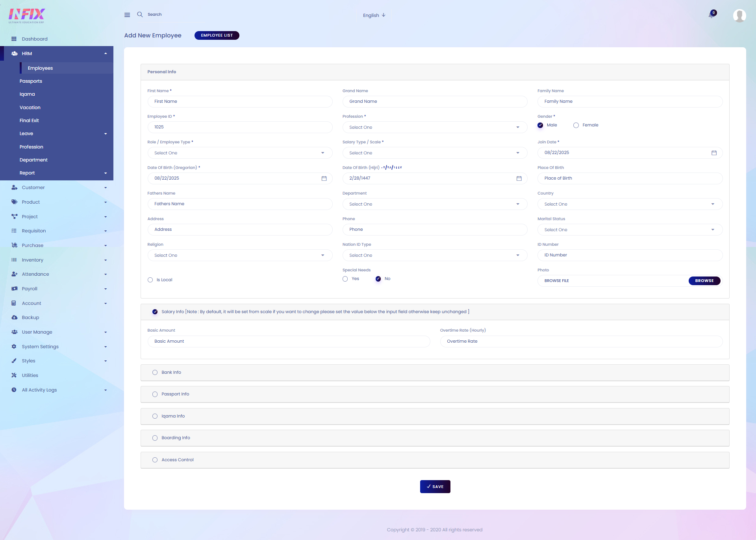Click the EMPLOYEE LIST button

pos(217,35)
